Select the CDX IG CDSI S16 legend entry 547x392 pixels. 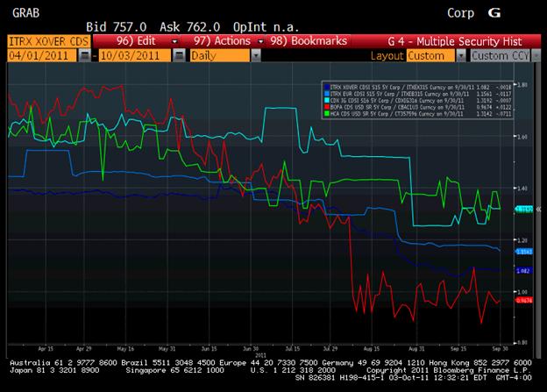point(417,100)
